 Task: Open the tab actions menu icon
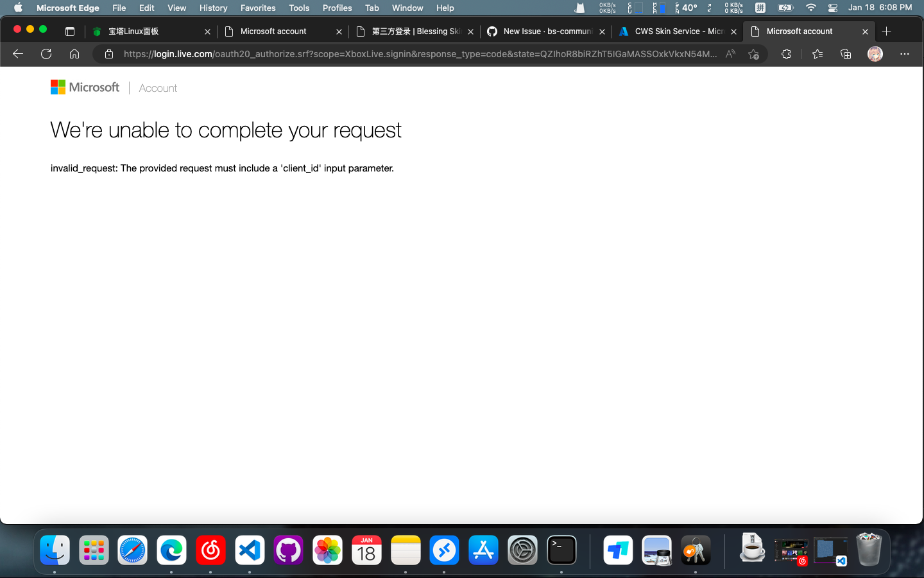pos(69,31)
